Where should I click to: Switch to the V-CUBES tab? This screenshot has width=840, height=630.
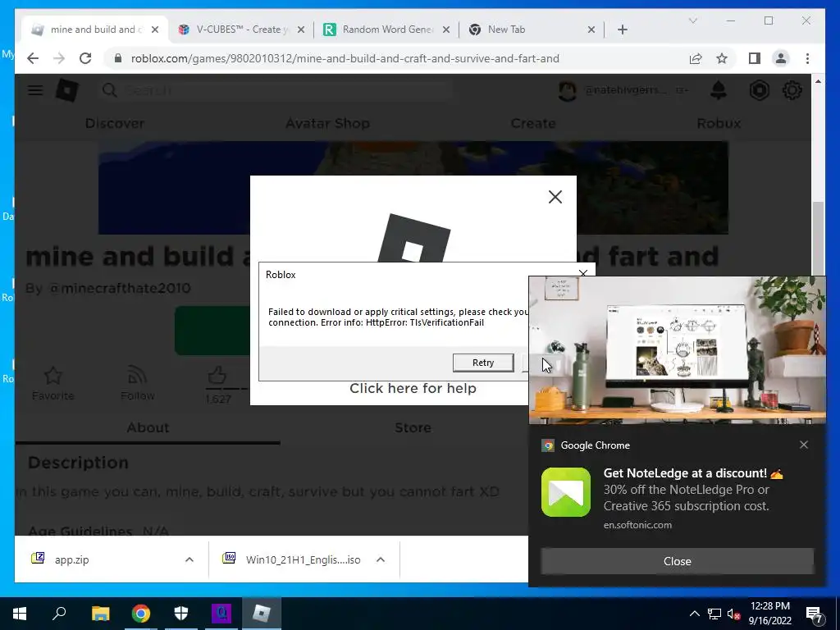click(240, 30)
